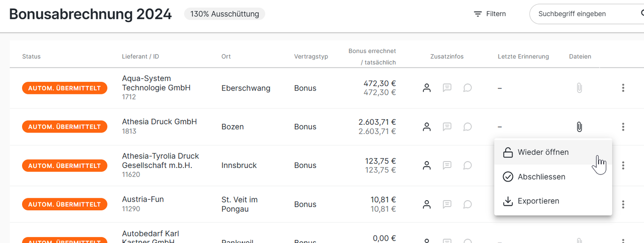Screen dimensions: 644x243
Task: Open the speech bubble comment for Athesia-Tyrolia Druck
Action: (467, 165)
